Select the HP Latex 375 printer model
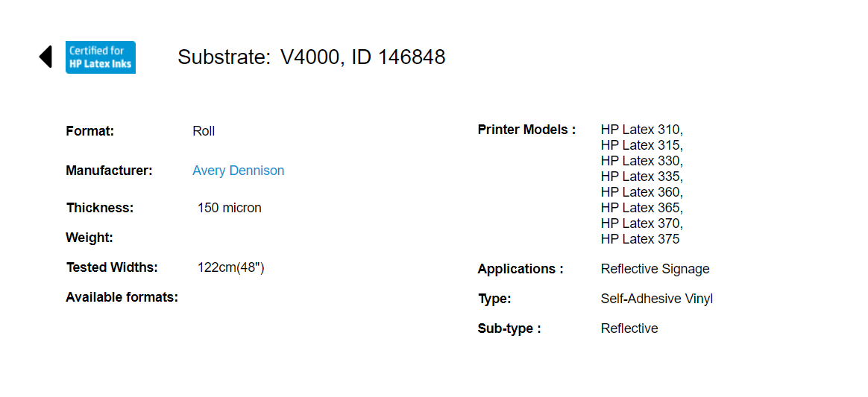868x397 pixels. click(641, 239)
